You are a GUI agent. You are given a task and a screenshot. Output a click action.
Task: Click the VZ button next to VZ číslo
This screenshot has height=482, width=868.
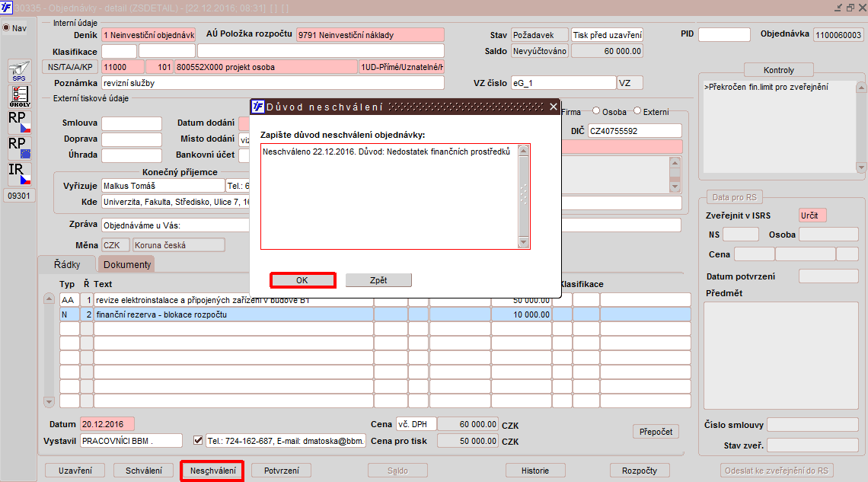click(x=630, y=83)
